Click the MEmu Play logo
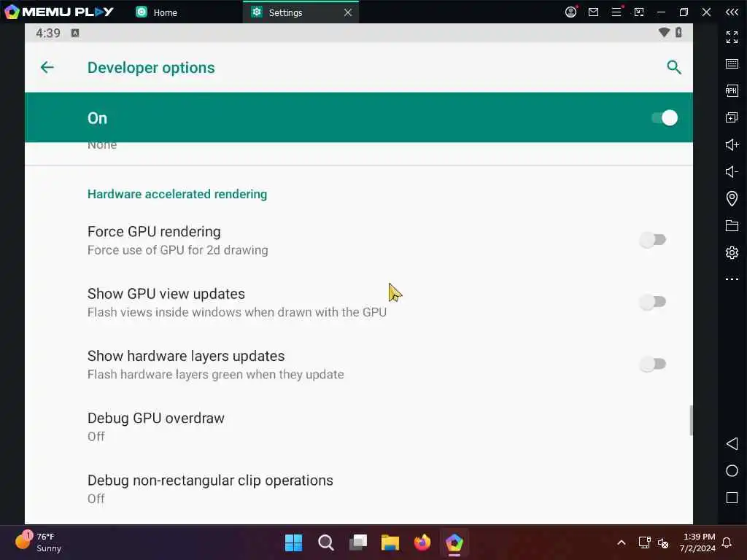Screen dimensions: 747x560 [x=58, y=12]
